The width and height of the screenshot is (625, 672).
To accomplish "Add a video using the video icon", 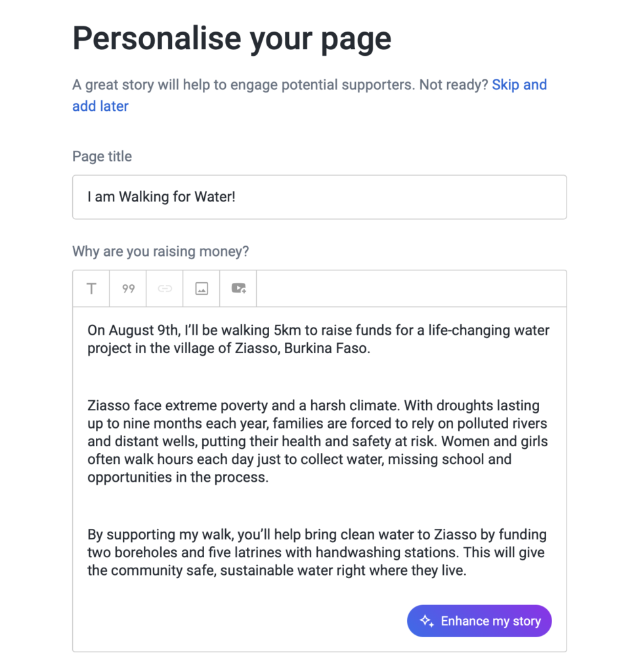I will (x=238, y=289).
